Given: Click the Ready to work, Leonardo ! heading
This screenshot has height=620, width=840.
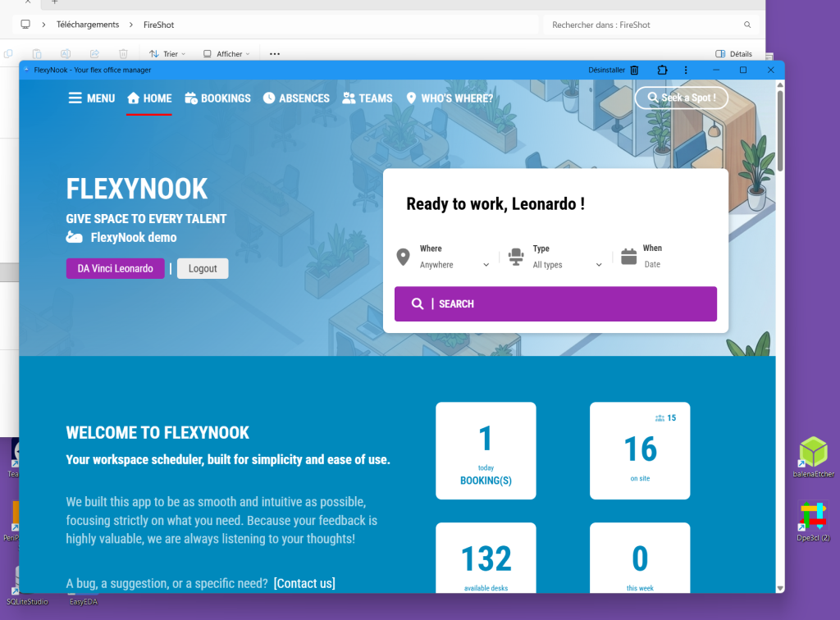Looking at the screenshot, I should click(495, 204).
